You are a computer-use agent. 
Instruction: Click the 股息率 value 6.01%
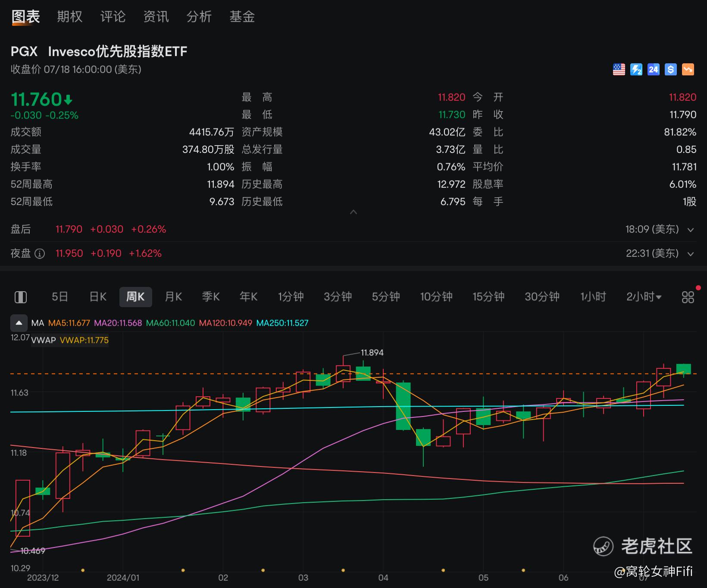683,184
